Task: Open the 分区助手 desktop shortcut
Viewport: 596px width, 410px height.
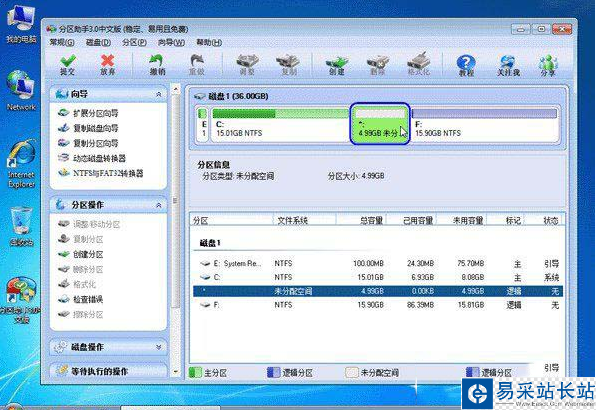Action: point(21,300)
